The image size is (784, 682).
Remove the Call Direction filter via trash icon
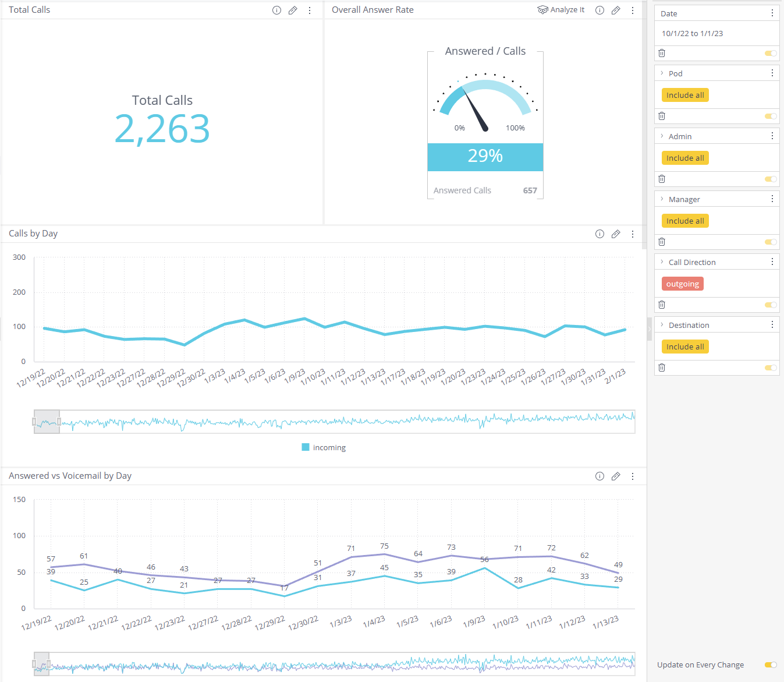pyautogui.click(x=662, y=305)
